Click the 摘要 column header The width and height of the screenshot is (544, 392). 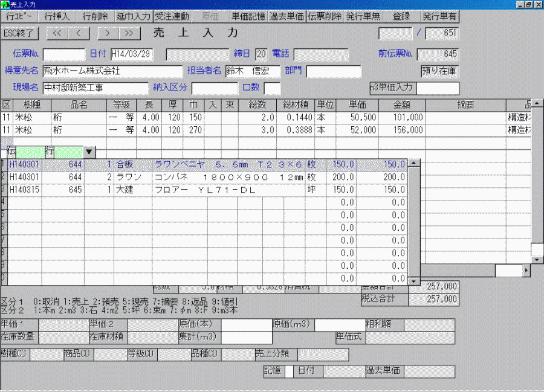[x=465, y=105]
